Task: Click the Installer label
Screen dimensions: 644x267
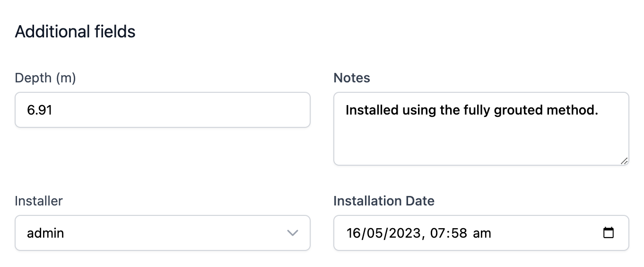Action: tap(39, 201)
